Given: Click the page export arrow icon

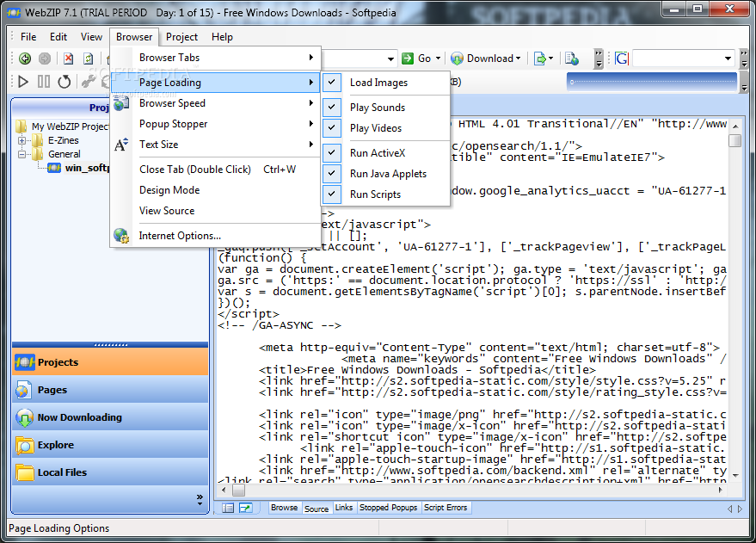Looking at the screenshot, I should pos(539,59).
